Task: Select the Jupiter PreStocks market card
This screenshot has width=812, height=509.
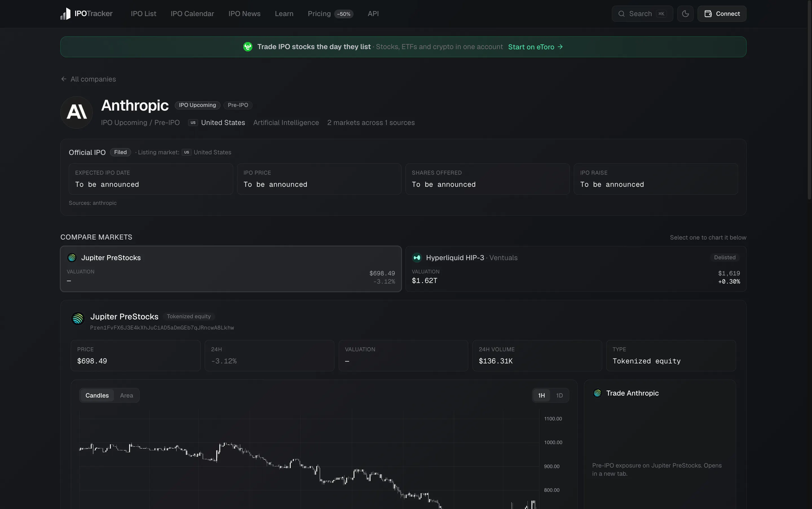Action: point(231,269)
